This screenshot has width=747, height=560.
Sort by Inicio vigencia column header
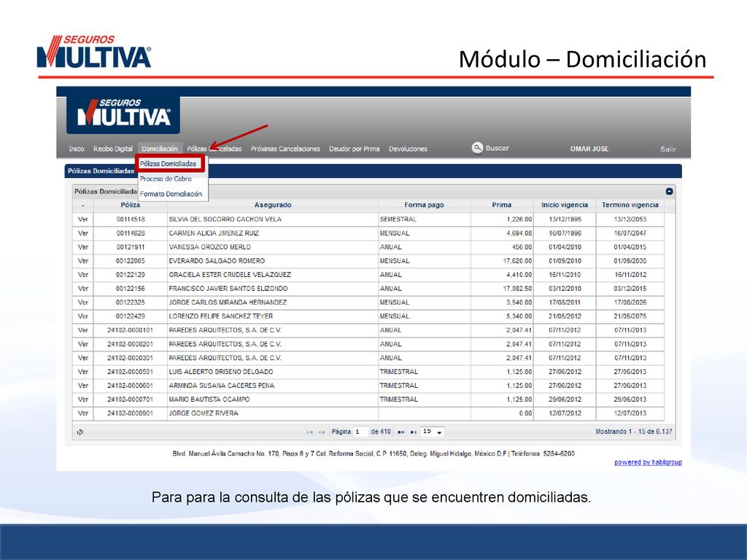tap(565, 205)
